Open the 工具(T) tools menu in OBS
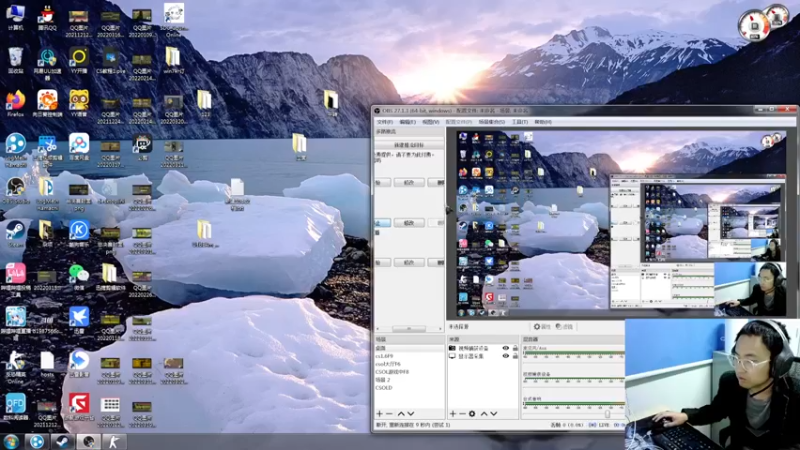The width and height of the screenshot is (800, 450). [x=519, y=122]
